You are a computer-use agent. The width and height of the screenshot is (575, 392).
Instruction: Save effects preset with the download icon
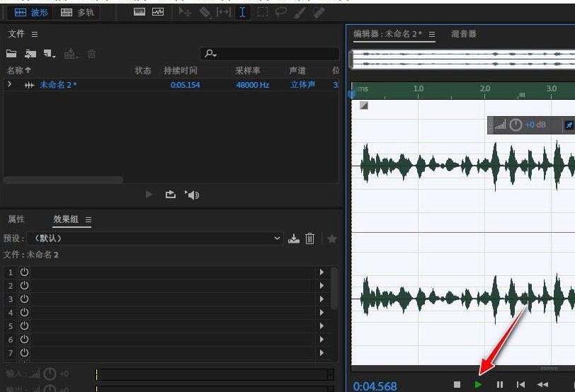pyautogui.click(x=294, y=238)
